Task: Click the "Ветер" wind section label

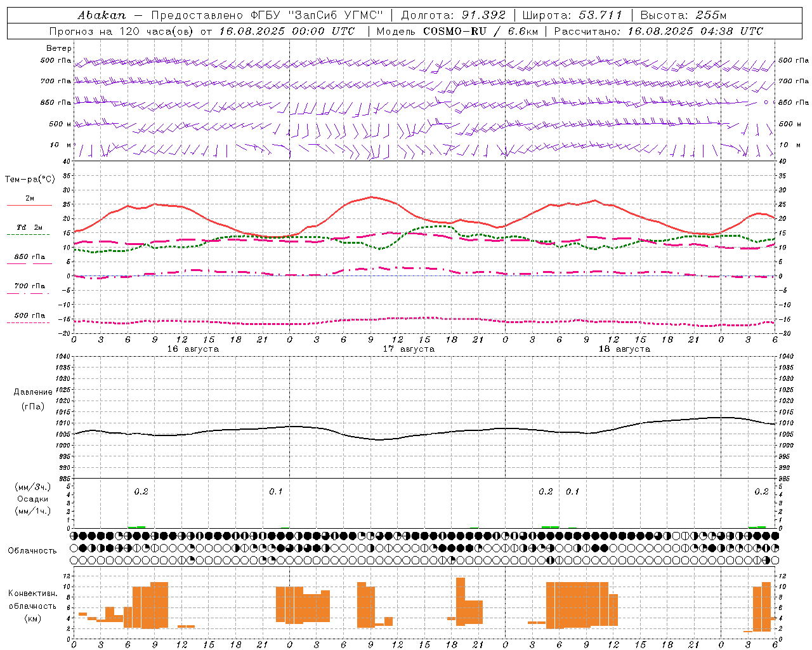Action: [59, 48]
